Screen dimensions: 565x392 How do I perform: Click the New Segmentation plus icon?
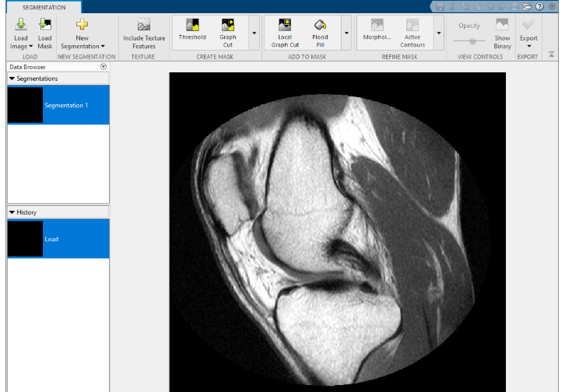(x=82, y=24)
